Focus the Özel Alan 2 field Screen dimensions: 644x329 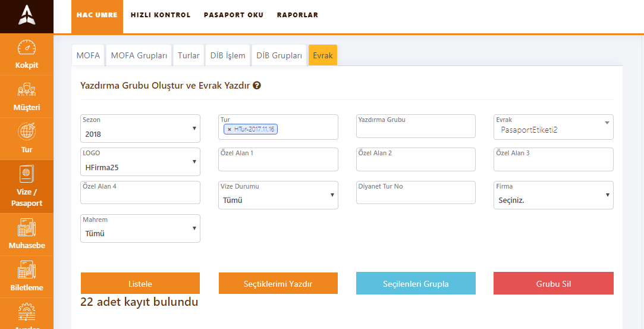pyautogui.click(x=416, y=159)
